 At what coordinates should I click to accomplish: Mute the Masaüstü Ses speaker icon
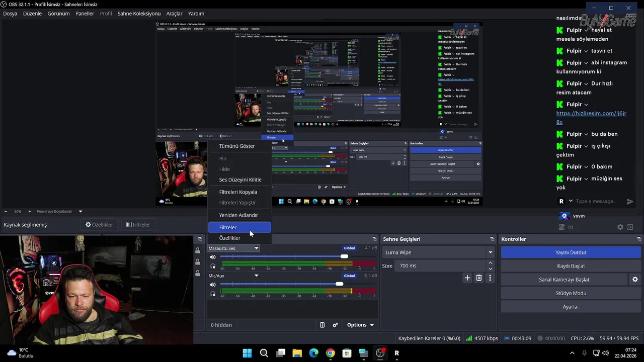[213, 257]
